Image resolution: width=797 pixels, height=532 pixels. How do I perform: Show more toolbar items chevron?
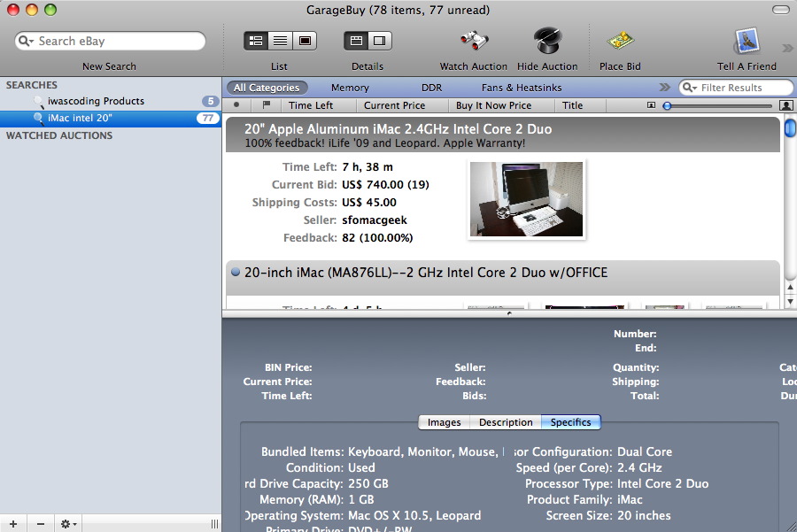787,49
